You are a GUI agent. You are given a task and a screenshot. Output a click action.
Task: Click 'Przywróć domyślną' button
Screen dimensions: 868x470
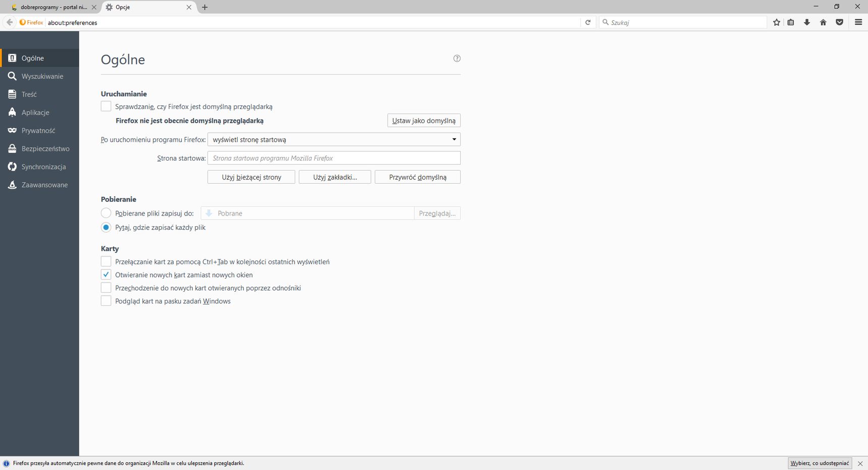pos(418,177)
